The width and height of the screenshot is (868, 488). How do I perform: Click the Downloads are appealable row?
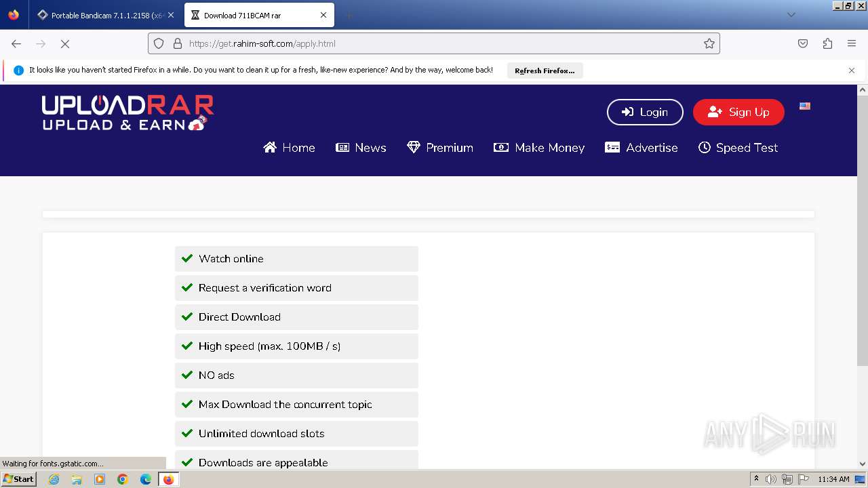[296, 460]
